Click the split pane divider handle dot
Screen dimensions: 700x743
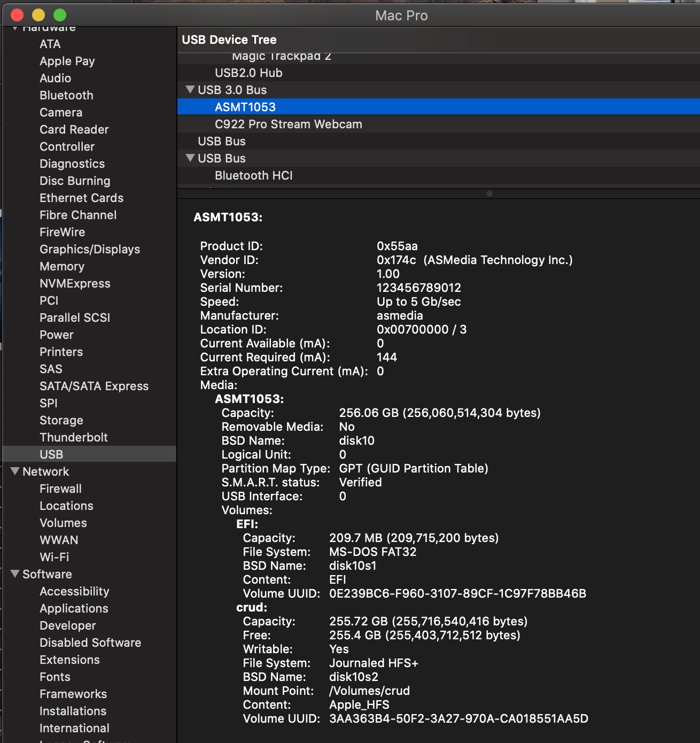[x=489, y=194]
